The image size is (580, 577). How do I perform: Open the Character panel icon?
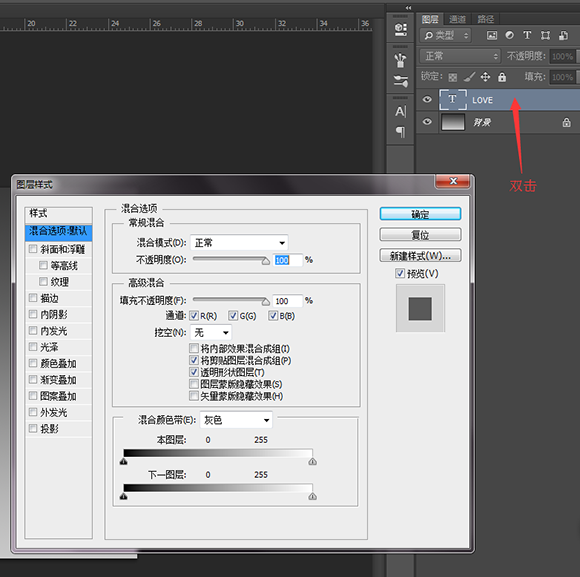pyautogui.click(x=401, y=111)
